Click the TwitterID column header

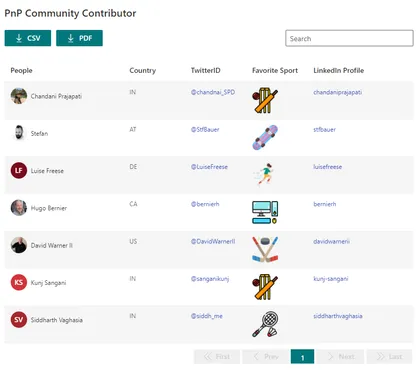[x=206, y=70]
